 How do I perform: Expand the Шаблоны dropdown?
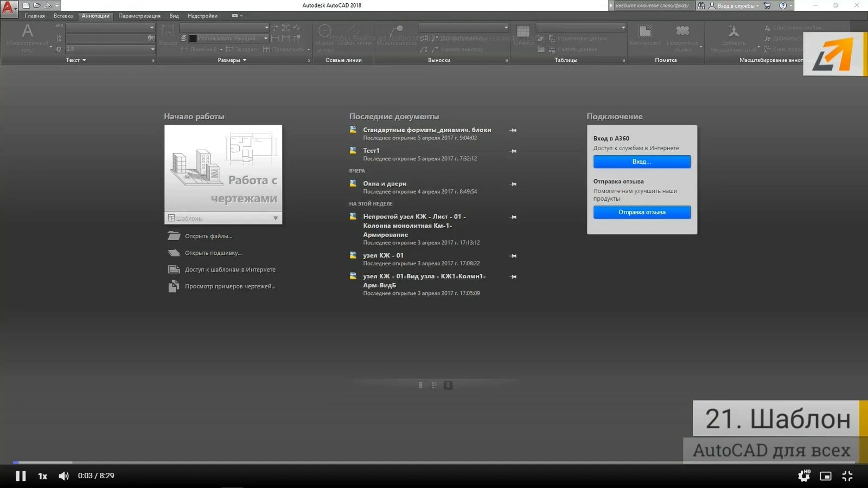pyautogui.click(x=223, y=218)
